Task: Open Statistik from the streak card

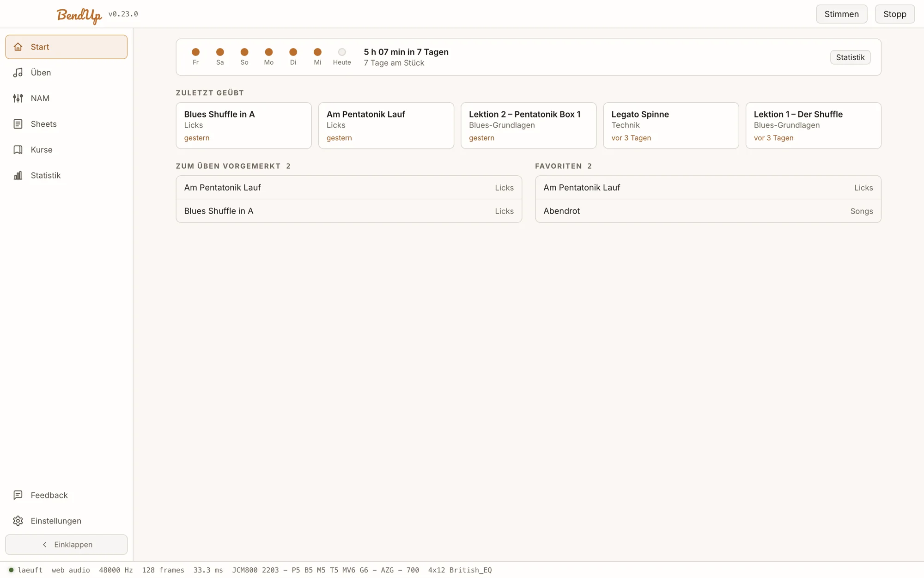Action: (x=850, y=57)
